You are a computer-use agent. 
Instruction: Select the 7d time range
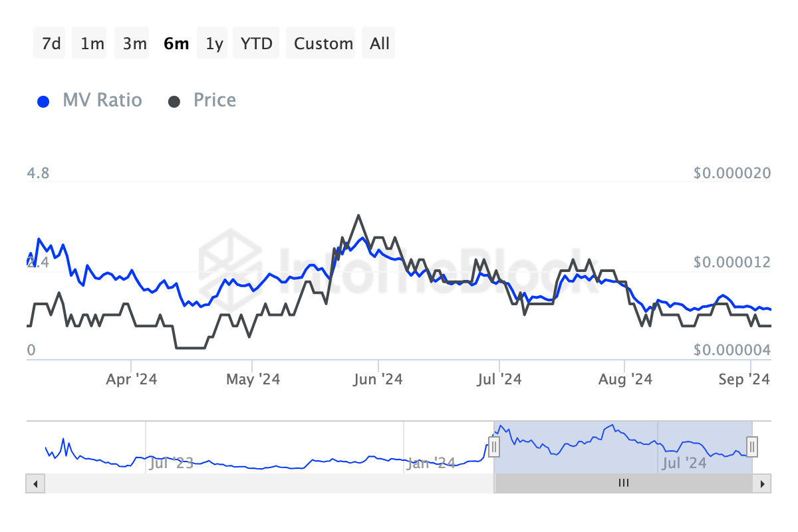click(51, 43)
